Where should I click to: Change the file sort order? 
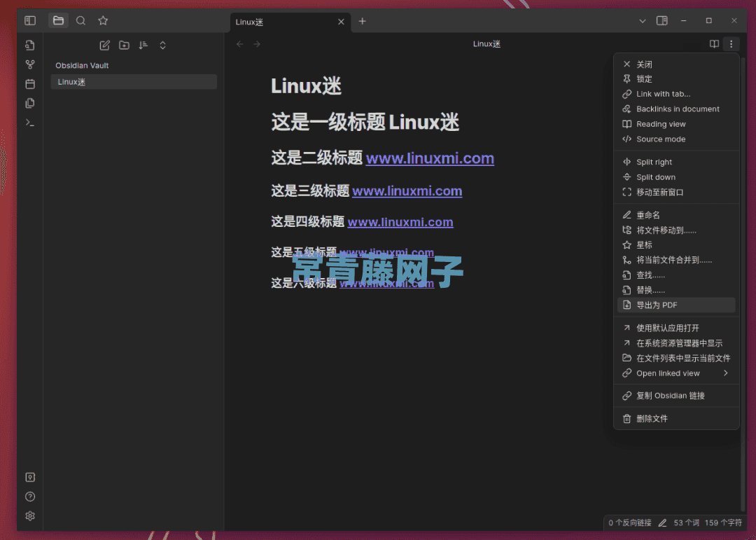pos(143,46)
